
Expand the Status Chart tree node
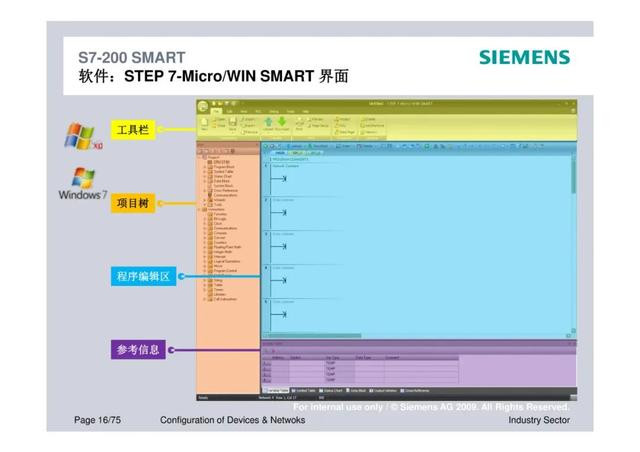click(204, 176)
